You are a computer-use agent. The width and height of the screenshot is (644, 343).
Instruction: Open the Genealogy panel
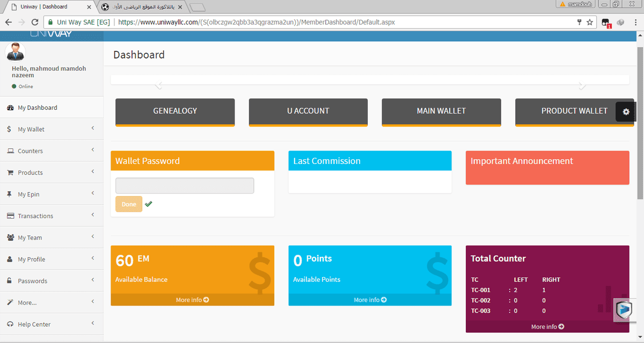point(175,111)
